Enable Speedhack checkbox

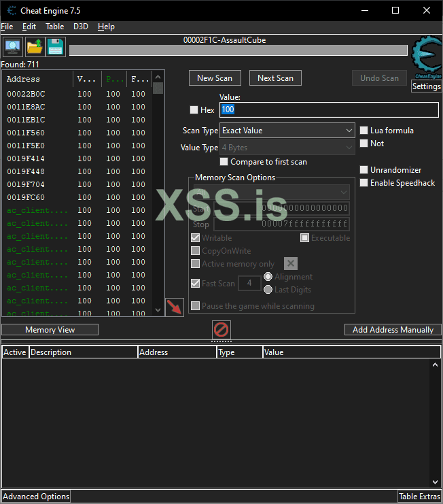click(364, 182)
